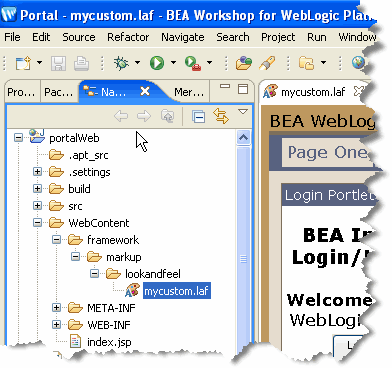Viewport: 392px width, 368px height.
Task: Switch to the Pac... view tab
Action: 59,92
